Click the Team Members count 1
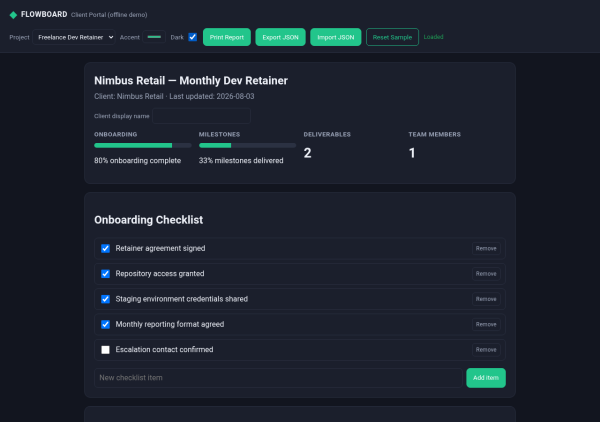The height and width of the screenshot is (422, 600). (412, 153)
